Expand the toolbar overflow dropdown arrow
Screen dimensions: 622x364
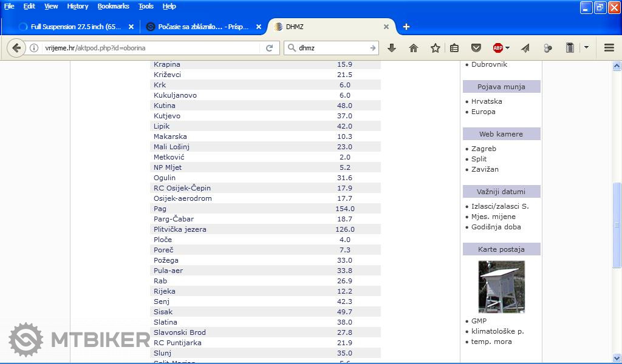pyautogui.click(x=586, y=48)
